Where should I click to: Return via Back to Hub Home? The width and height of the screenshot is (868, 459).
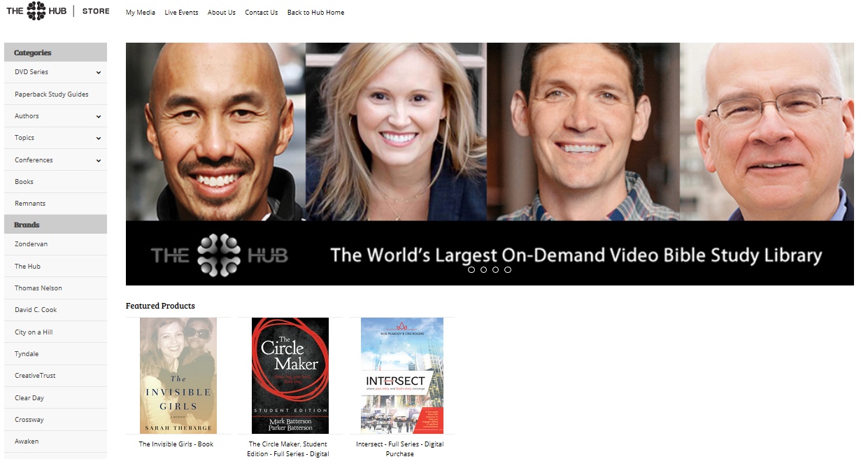point(315,13)
